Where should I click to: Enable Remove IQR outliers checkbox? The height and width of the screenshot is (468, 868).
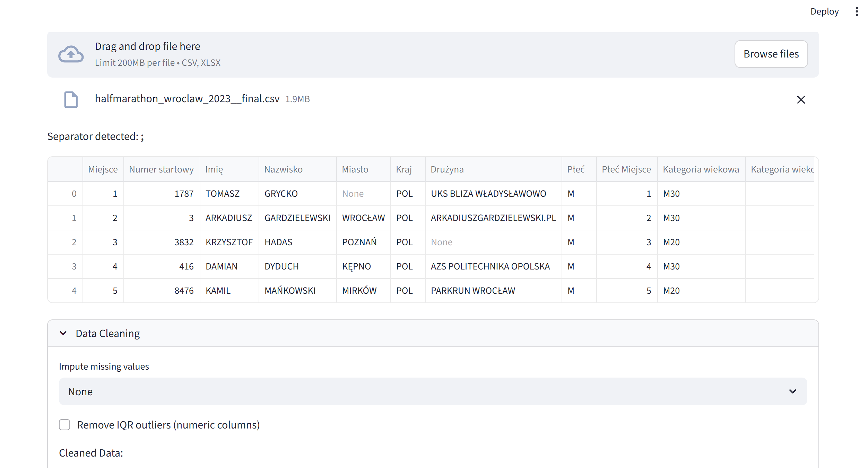point(64,425)
